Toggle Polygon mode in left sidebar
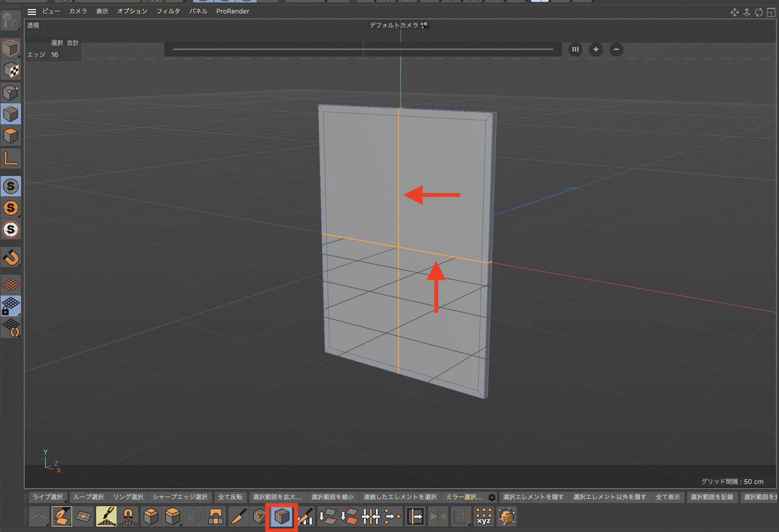The image size is (779, 532). click(11, 136)
